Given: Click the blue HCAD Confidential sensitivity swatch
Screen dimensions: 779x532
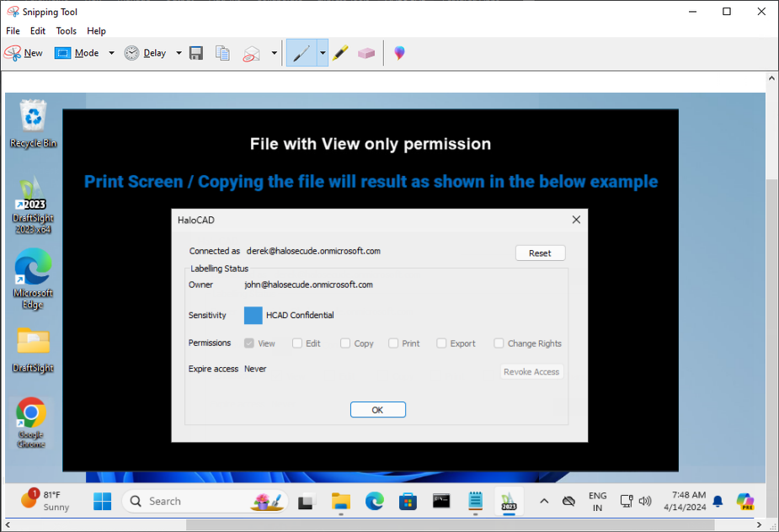Looking at the screenshot, I should point(253,315).
